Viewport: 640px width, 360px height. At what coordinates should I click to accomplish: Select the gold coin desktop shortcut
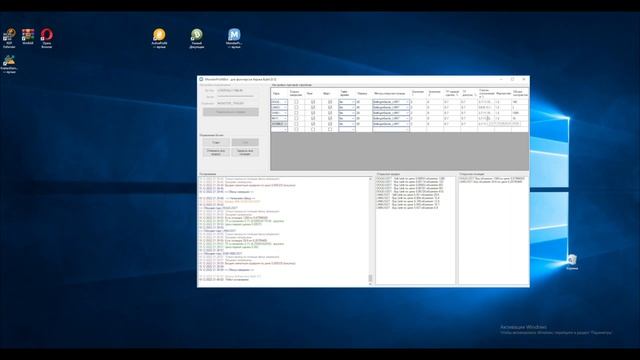tap(159, 38)
